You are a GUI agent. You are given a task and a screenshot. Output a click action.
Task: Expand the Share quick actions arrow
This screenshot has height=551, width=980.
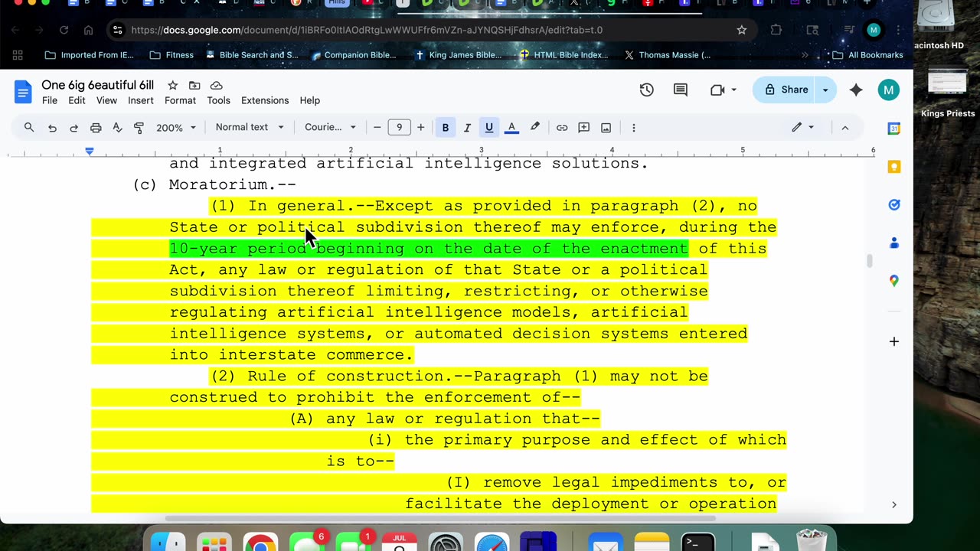(825, 90)
